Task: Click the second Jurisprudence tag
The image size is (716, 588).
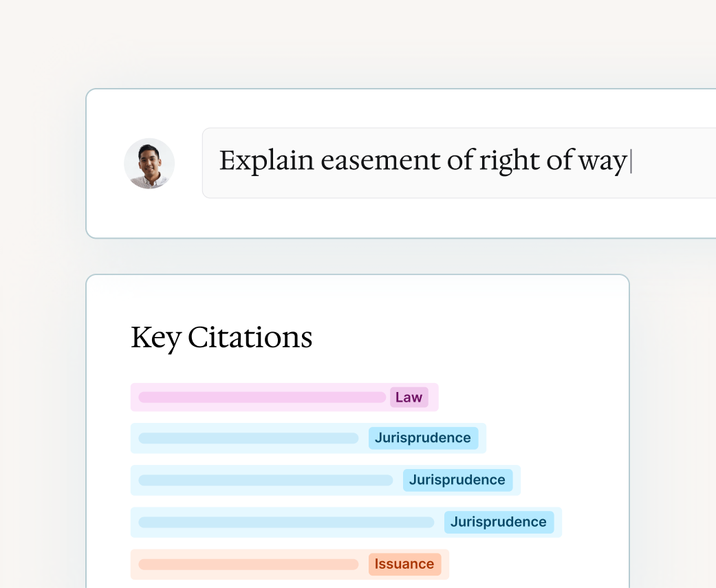Action: pyautogui.click(x=457, y=480)
